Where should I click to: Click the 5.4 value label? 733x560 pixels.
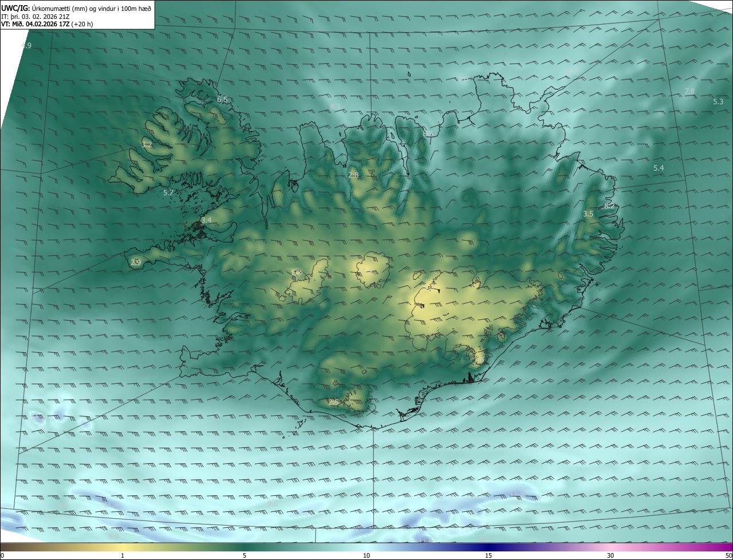(659, 168)
